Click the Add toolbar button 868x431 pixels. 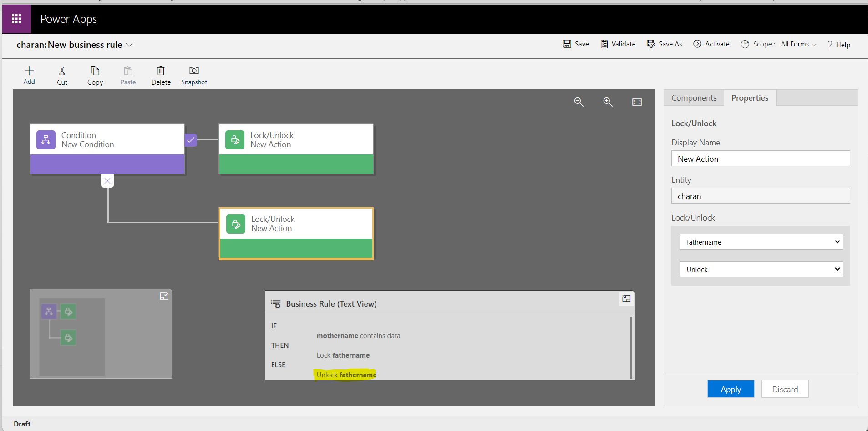[29, 75]
